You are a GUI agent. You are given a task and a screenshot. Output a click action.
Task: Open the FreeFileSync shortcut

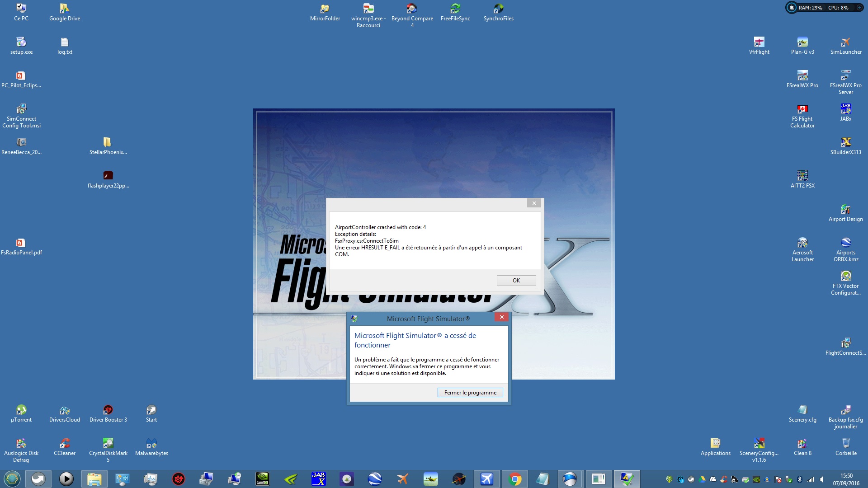pyautogui.click(x=455, y=12)
